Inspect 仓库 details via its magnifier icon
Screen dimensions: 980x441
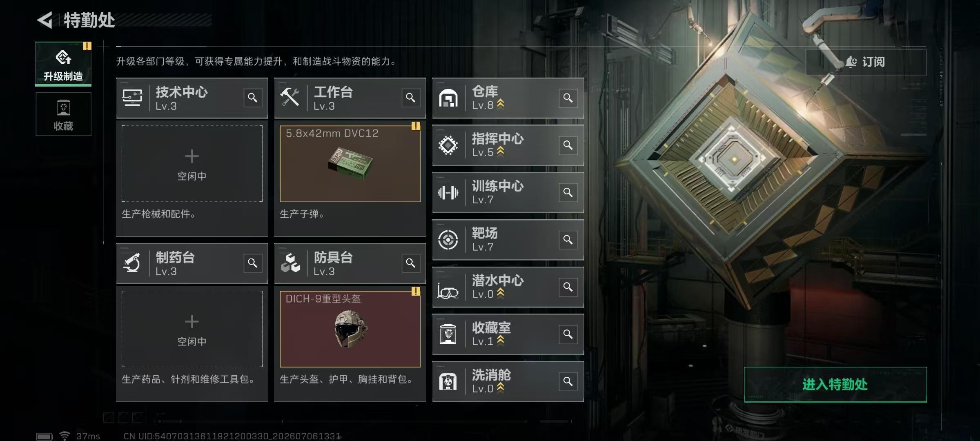(568, 98)
